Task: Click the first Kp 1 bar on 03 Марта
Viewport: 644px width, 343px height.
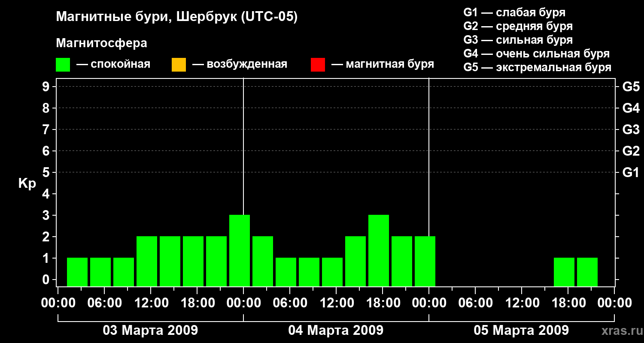Action: click(77, 272)
